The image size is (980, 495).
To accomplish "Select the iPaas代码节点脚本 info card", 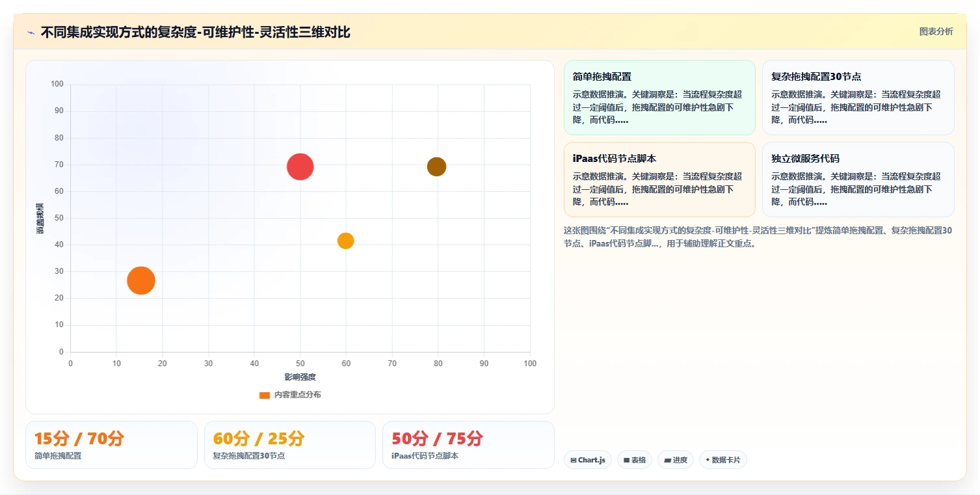I will 659,180.
